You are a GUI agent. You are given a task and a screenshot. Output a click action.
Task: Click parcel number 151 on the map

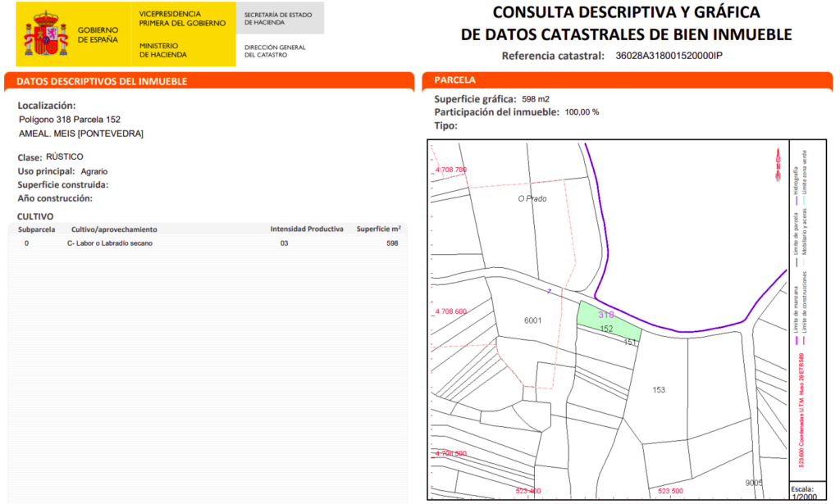[x=630, y=342]
